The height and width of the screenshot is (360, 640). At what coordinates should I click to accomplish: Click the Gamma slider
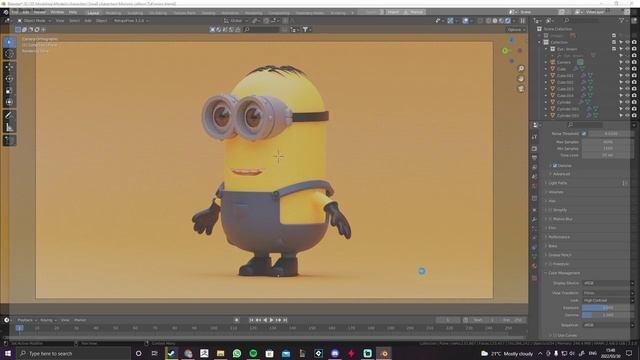coord(608,315)
